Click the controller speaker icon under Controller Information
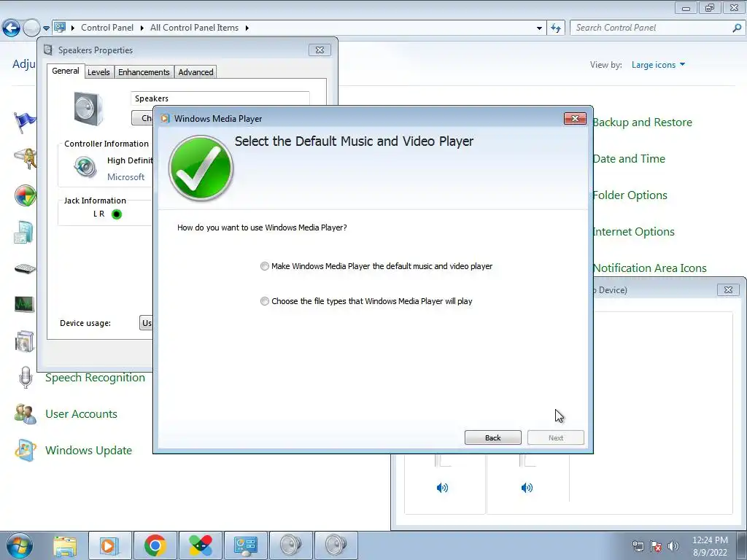This screenshot has height=560, width=747. [86, 167]
